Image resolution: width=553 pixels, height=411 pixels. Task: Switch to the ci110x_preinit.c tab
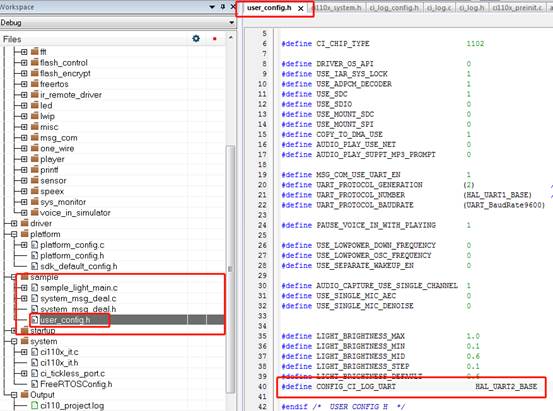[x=517, y=7]
